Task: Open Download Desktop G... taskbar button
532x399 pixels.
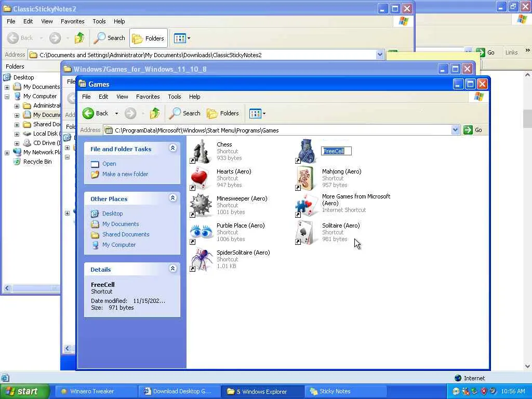Action: coord(179,391)
